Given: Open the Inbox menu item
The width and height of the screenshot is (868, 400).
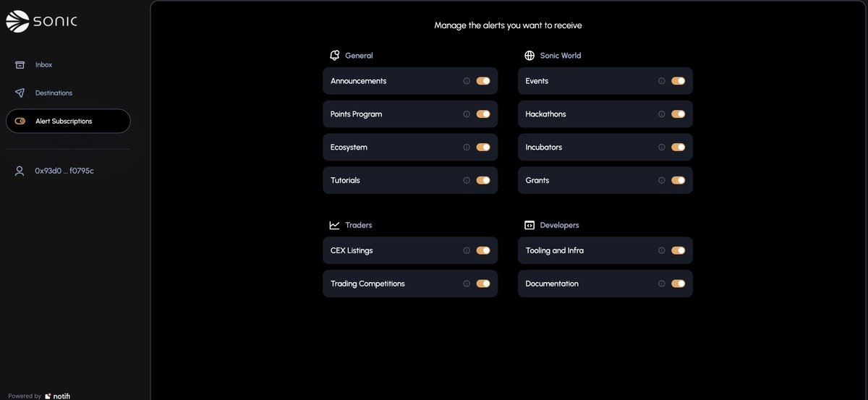Looking at the screenshot, I should click(x=68, y=65).
